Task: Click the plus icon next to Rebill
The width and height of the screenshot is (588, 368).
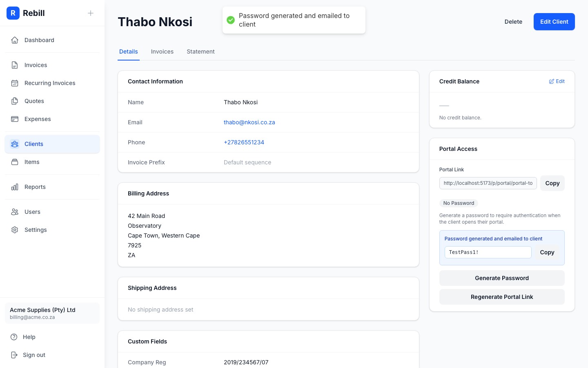Action: (x=90, y=13)
